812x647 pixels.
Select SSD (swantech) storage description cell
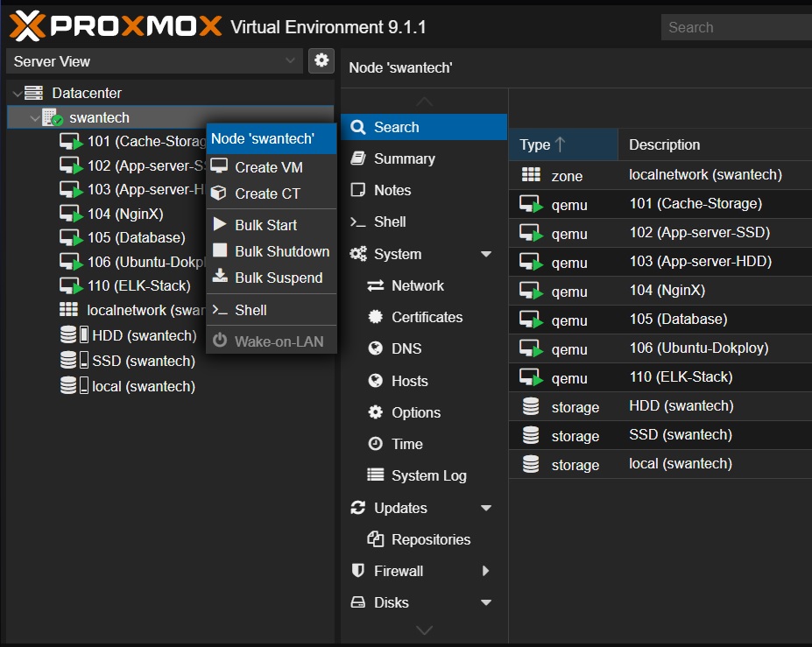coord(681,434)
